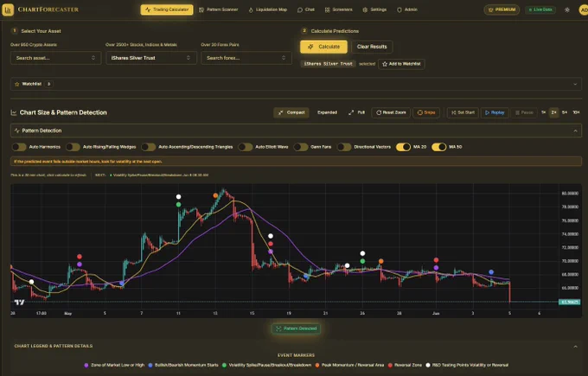Enable Directional Vectors switch
This screenshot has width=588, height=376.
(344, 147)
